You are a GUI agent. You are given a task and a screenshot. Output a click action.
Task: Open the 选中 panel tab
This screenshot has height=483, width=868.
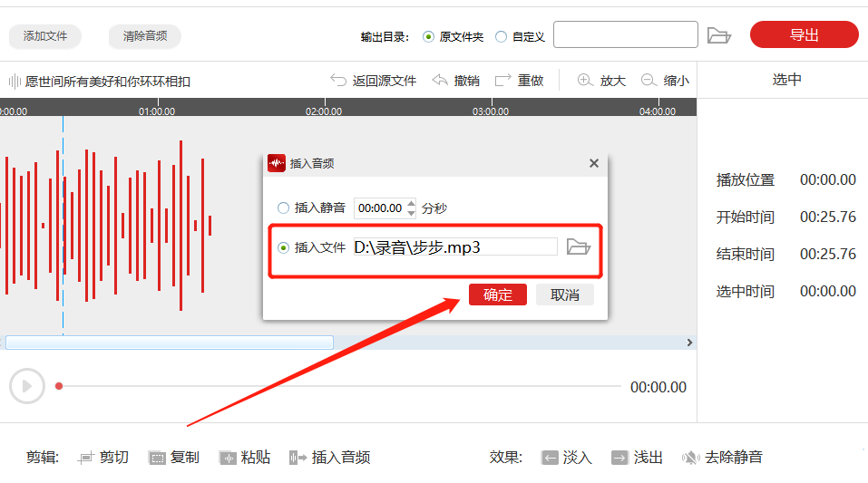pos(786,80)
